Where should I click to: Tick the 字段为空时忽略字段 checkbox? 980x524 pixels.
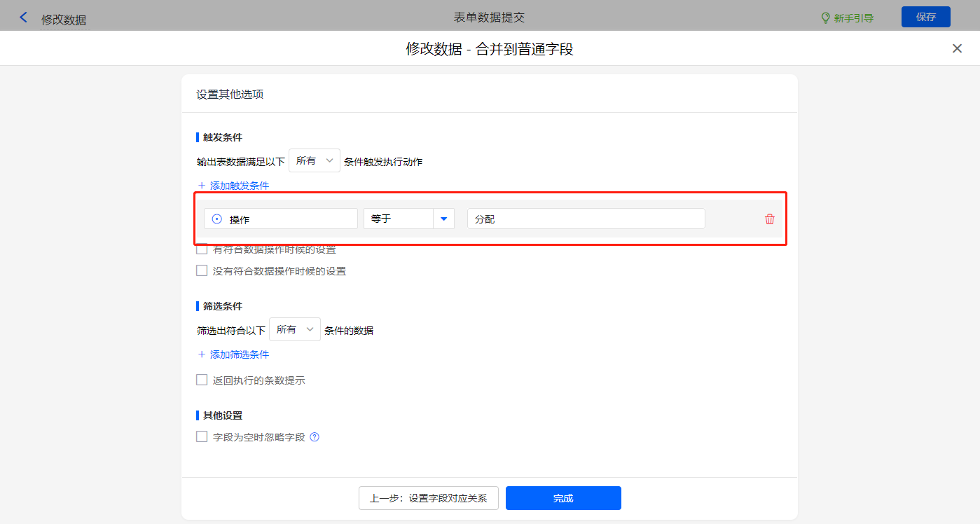(202, 437)
